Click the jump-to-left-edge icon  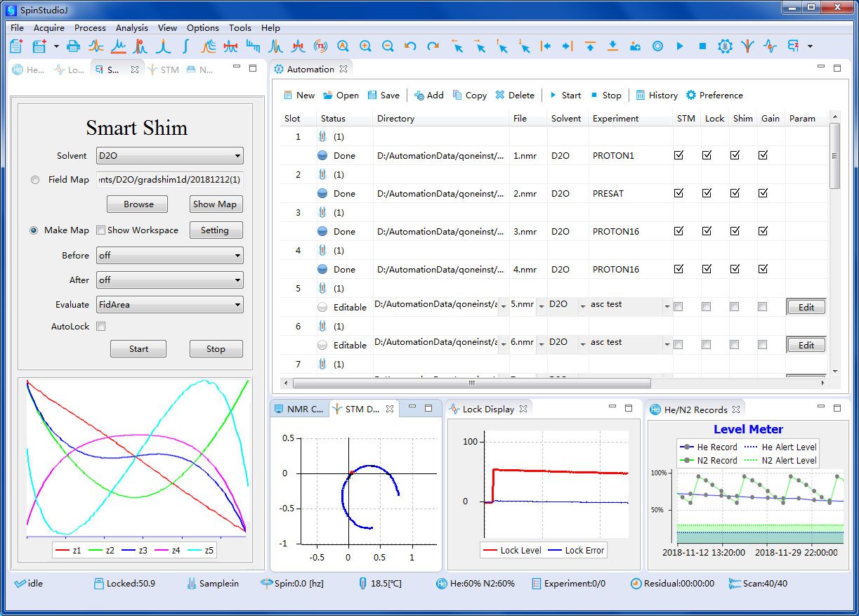click(x=545, y=46)
